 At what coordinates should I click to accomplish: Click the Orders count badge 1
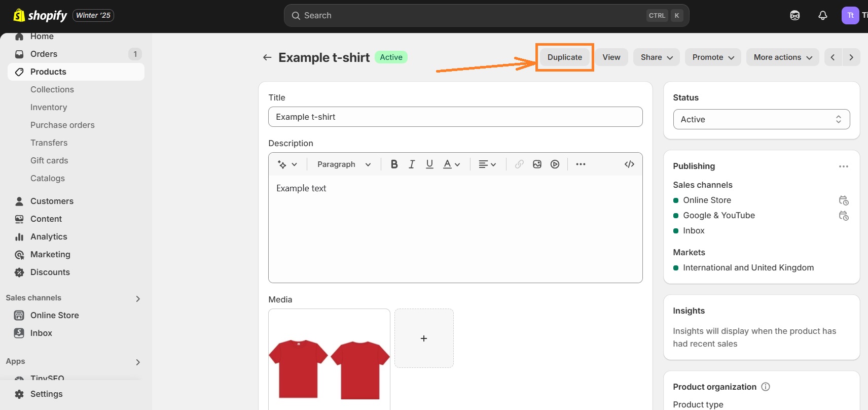click(x=135, y=54)
